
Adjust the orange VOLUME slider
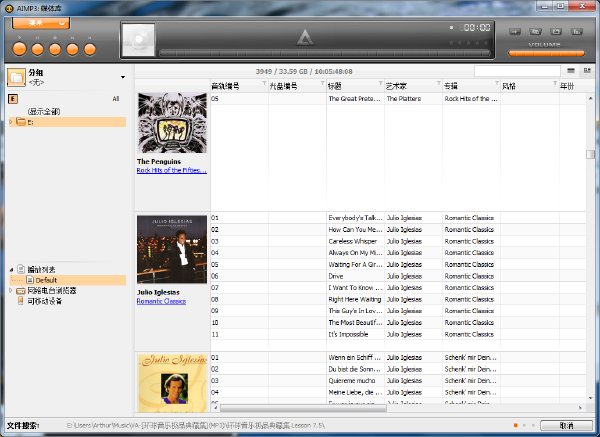pos(546,54)
